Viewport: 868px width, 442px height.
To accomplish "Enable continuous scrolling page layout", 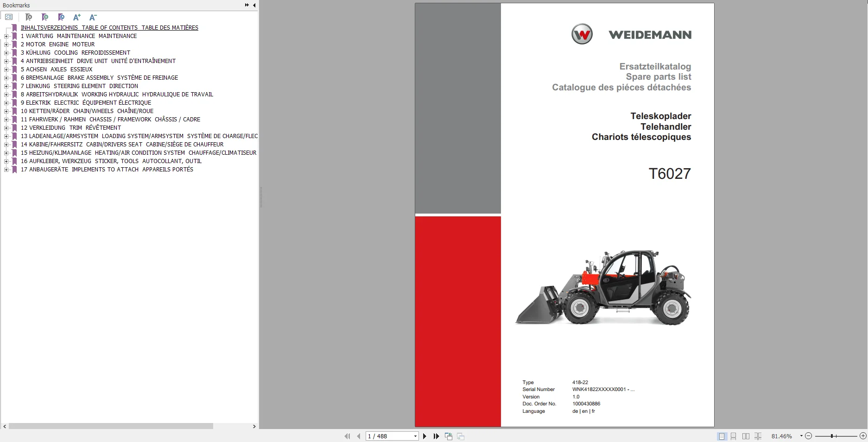I will pos(734,436).
